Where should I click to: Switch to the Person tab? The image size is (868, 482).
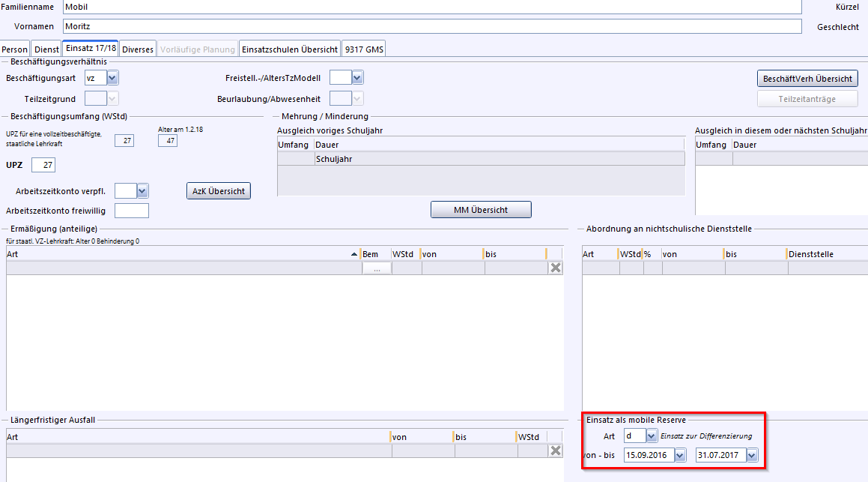click(x=14, y=49)
